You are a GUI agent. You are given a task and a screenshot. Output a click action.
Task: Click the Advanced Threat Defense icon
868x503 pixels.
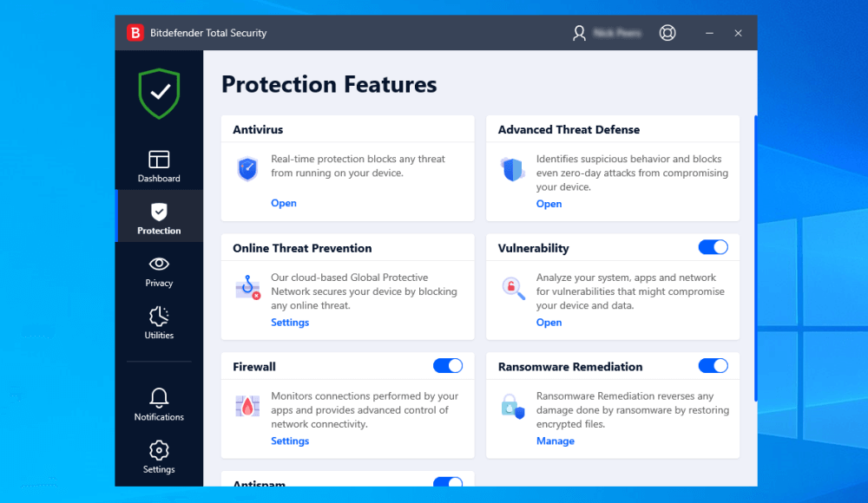(512, 169)
